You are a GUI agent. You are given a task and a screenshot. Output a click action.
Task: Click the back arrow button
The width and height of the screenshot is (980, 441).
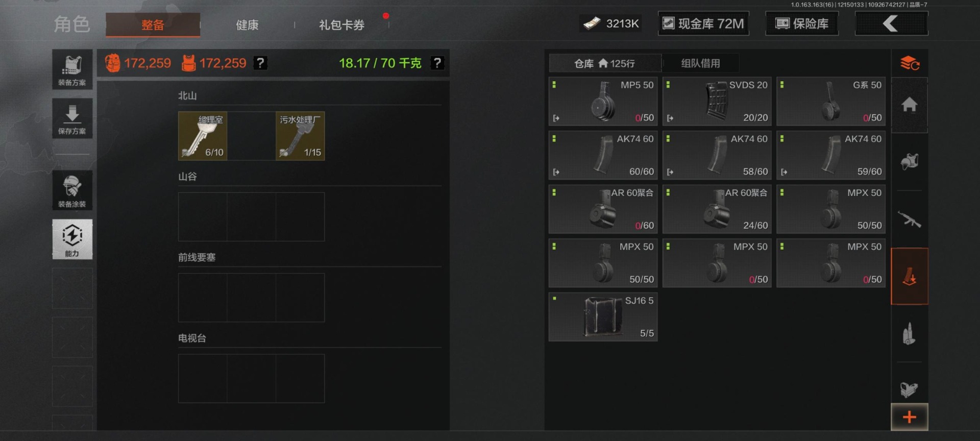[891, 23]
